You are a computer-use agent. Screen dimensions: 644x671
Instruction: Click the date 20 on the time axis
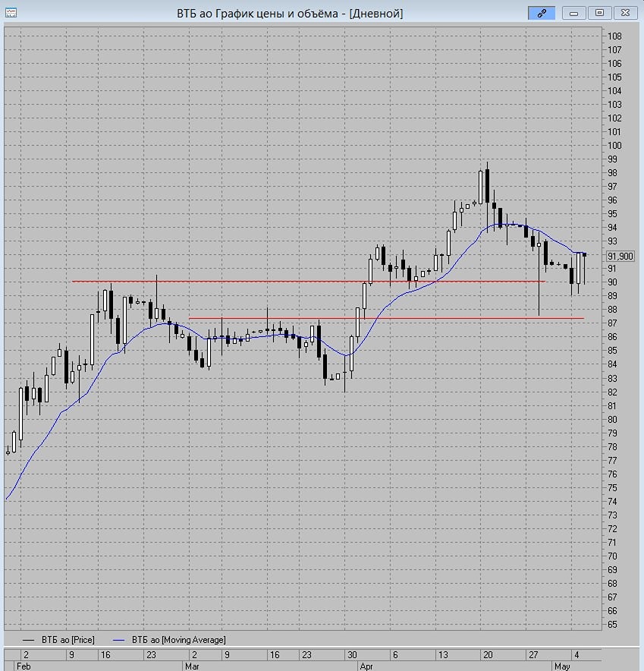(488, 655)
